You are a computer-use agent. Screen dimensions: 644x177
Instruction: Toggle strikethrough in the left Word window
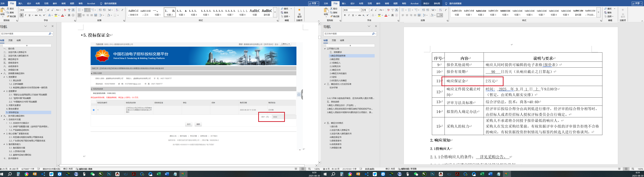coord(36,15)
